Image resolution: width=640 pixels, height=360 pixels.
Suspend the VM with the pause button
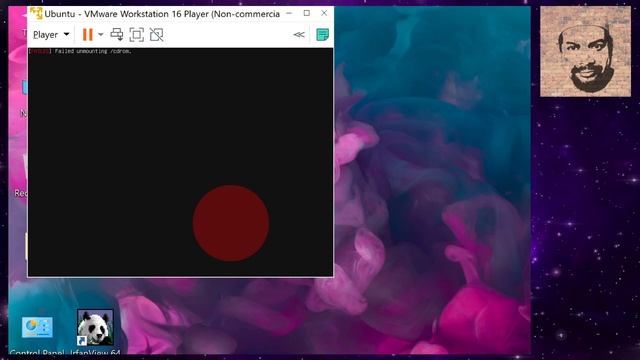(87, 35)
